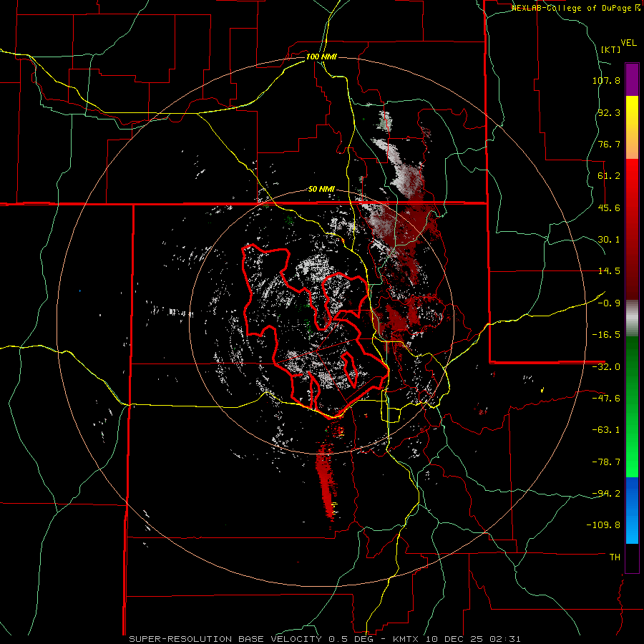Pick the green inbound segment of color bar
Image resolution: width=644 pixels, height=644 pixels.
pyautogui.click(x=632, y=406)
